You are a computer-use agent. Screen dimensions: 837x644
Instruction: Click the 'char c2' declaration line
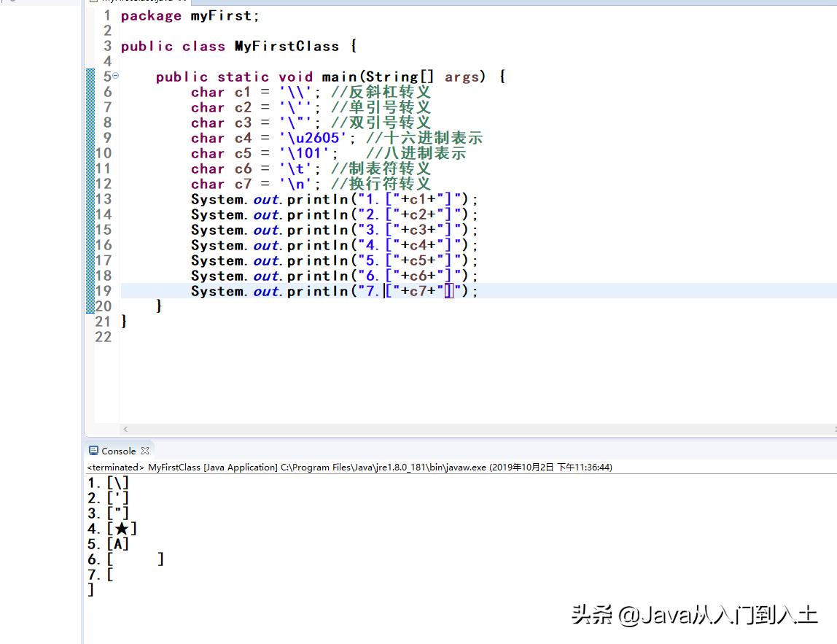pos(255,108)
